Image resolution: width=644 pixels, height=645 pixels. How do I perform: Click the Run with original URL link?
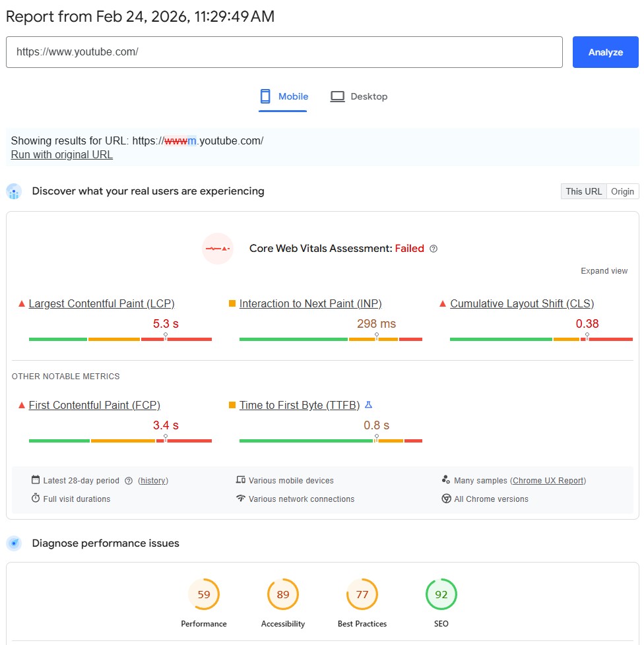(x=62, y=155)
